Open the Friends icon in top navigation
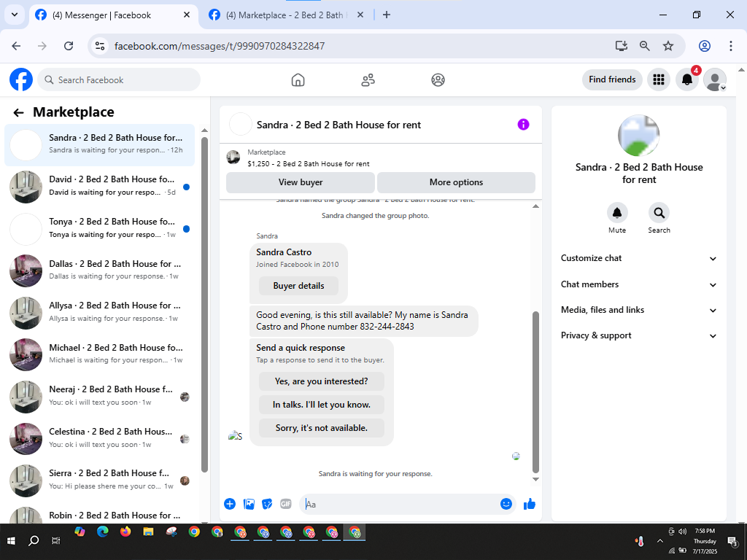The width and height of the screenshot is (747, 560). click(368, 80)
